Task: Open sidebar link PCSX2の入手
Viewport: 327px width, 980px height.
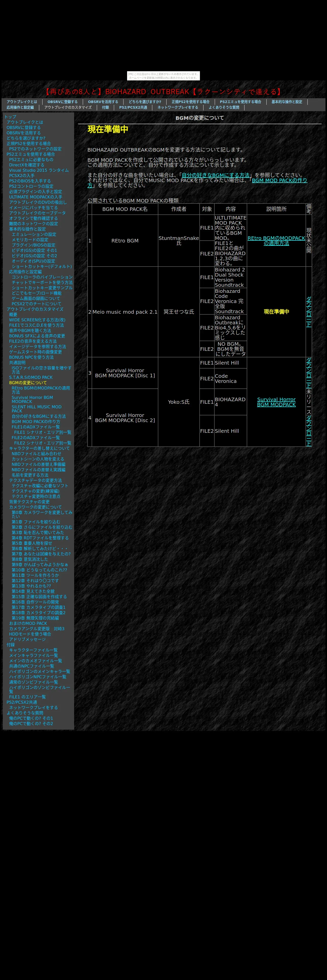Action: 22,176
